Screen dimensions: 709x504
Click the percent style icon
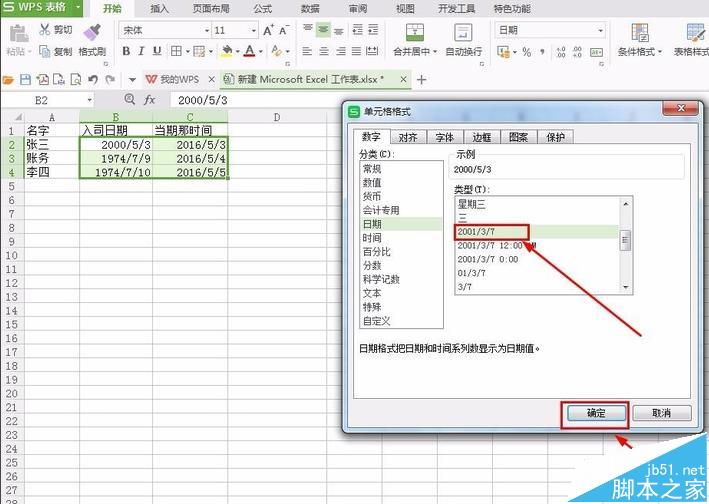click(526, 52)
